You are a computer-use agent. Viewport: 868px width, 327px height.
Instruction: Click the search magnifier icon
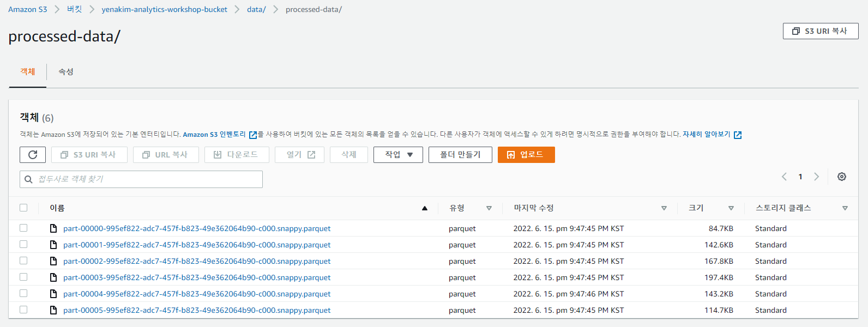tap(29, 179)
